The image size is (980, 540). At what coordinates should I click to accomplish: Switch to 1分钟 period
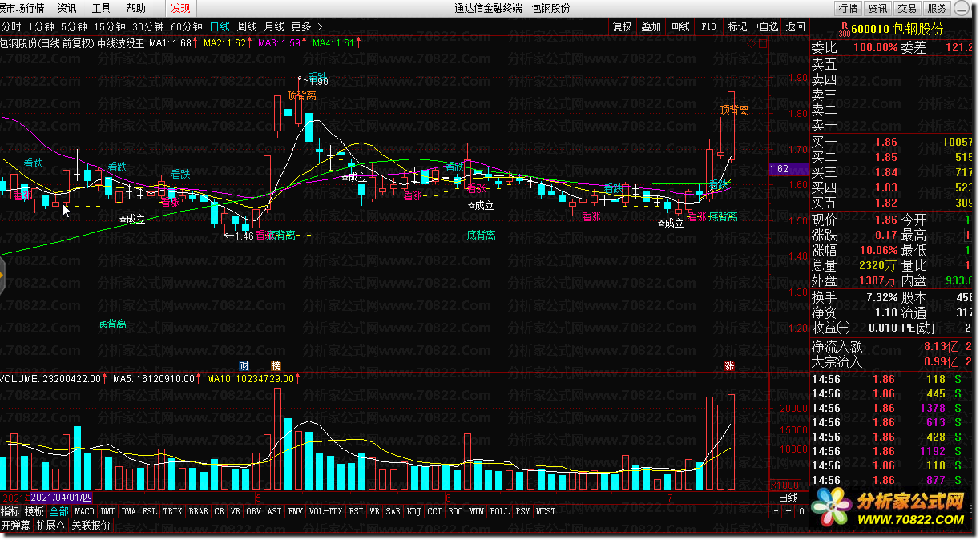(x=42, y=26)
